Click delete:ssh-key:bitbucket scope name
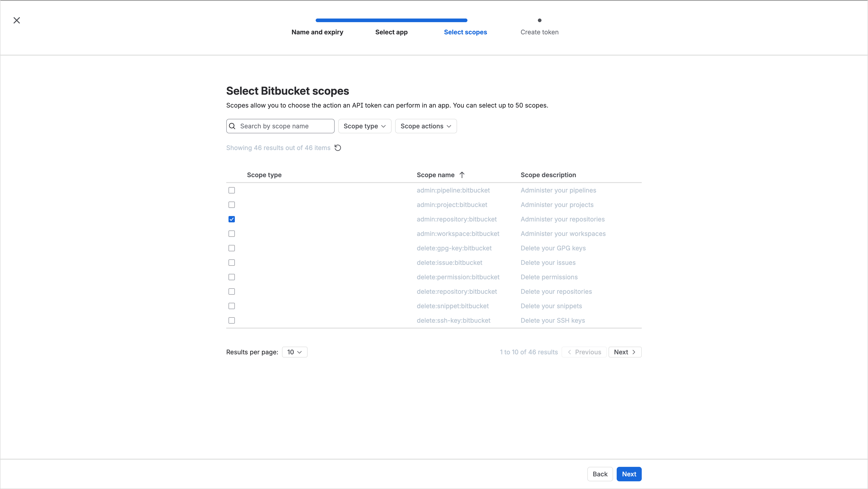Screen dimensions: 868x489 click(454, 321)
